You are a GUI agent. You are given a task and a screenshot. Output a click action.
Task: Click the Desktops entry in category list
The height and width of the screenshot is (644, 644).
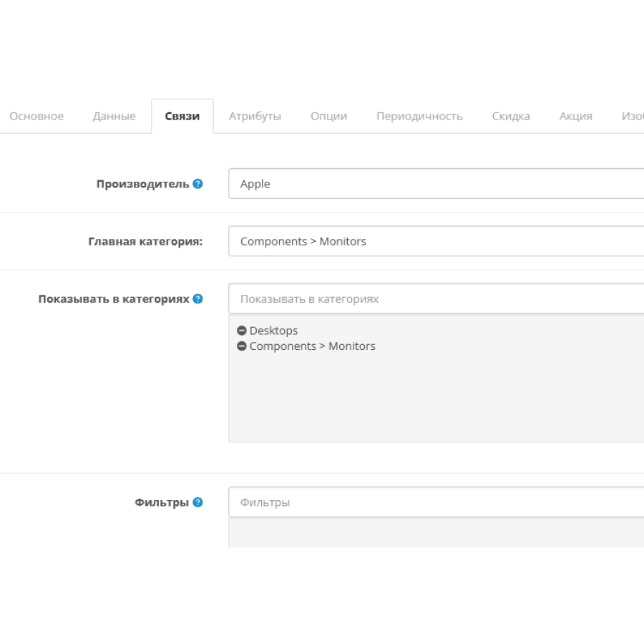pos(273,331)
